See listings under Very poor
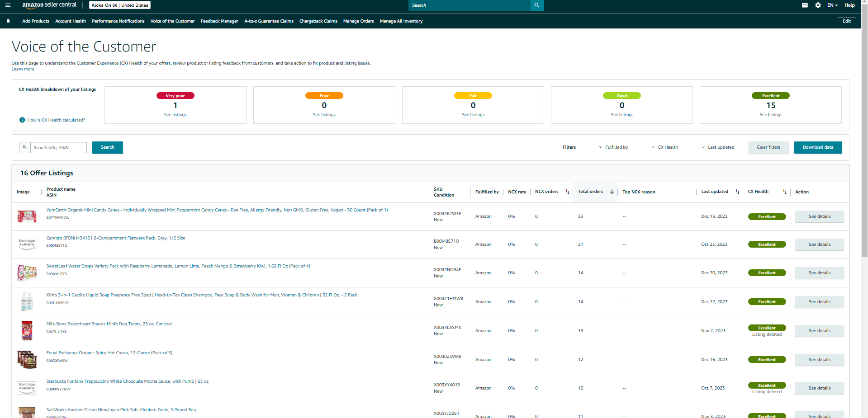Screen dimensions: 868x418 pyautogui.click(x=175, y=115)
